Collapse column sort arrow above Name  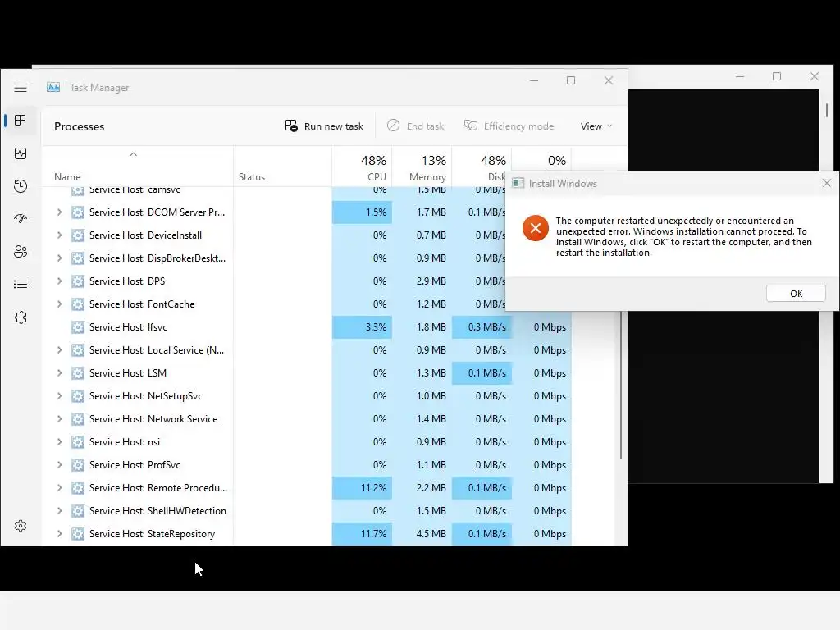point(134,154)
